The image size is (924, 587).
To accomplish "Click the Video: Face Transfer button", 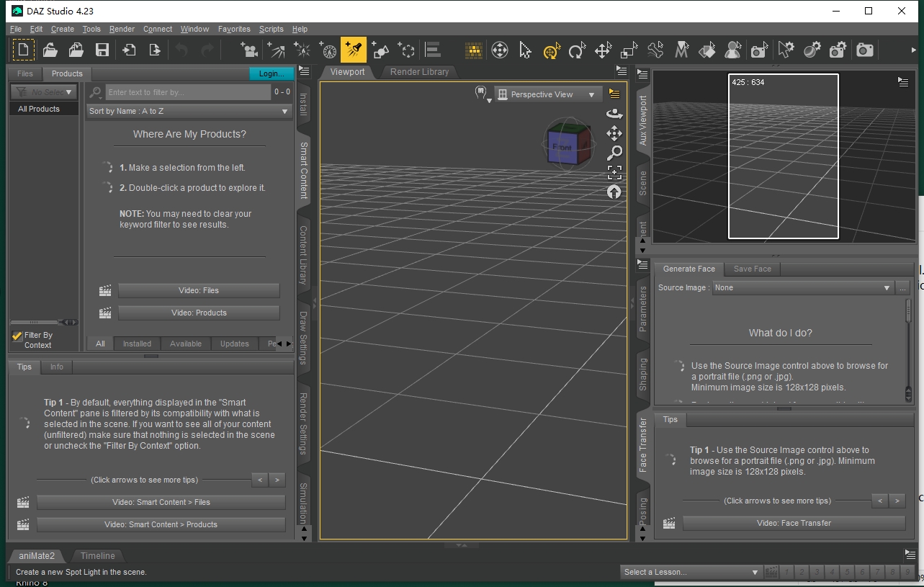I will click(x=794, y=523).
